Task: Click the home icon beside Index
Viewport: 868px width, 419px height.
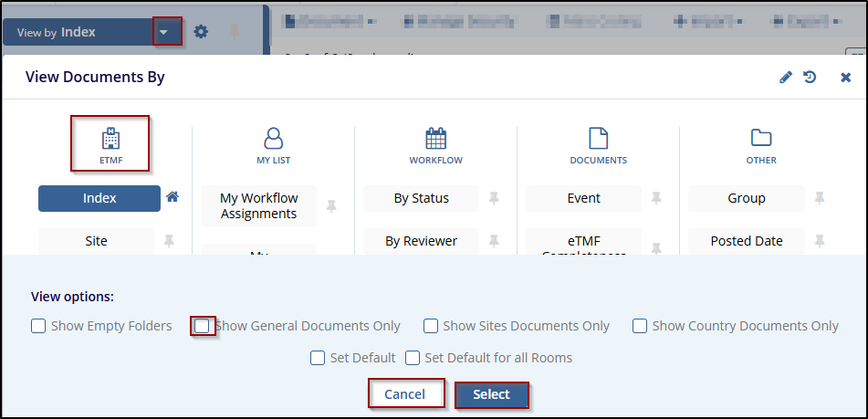Action: 173,197
